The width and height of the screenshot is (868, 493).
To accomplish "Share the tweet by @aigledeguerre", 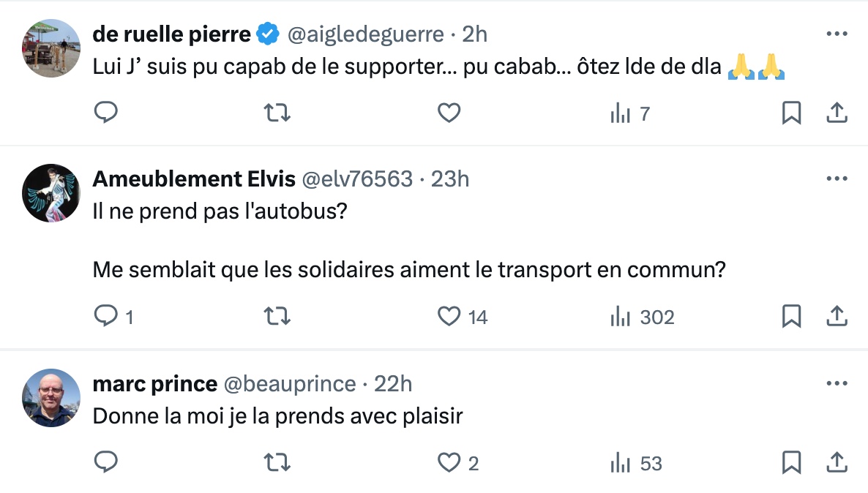I will pos(837,113).
